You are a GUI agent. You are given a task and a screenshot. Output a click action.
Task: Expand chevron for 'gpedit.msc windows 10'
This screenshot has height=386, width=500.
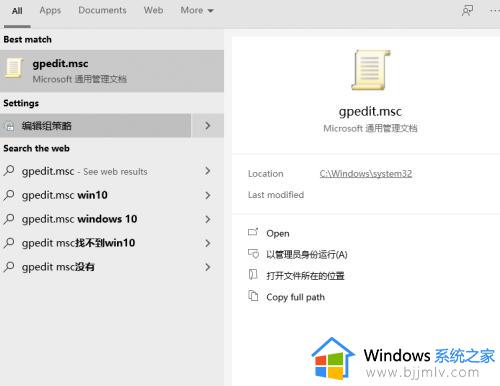[208, 219]
